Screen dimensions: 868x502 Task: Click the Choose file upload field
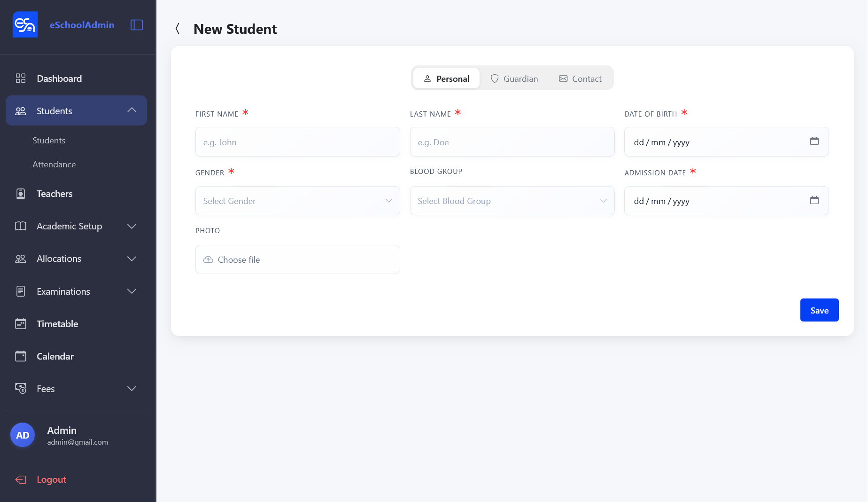pyautogui.click(x=298, y=259)
